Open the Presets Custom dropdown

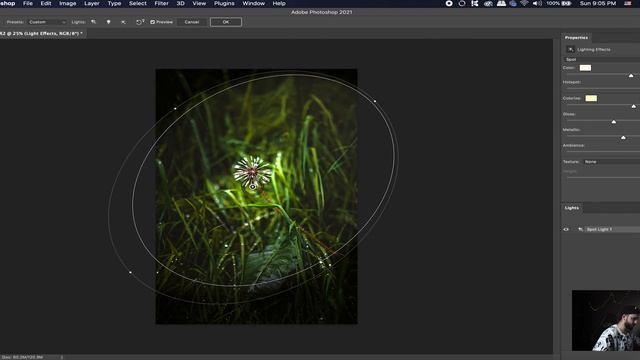(47, 22)
